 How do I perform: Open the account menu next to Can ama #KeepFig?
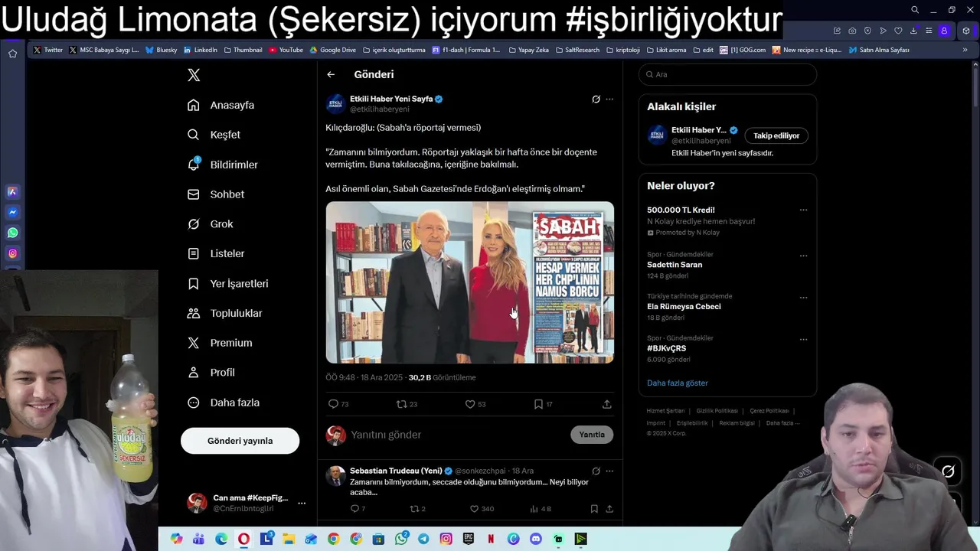302,503
